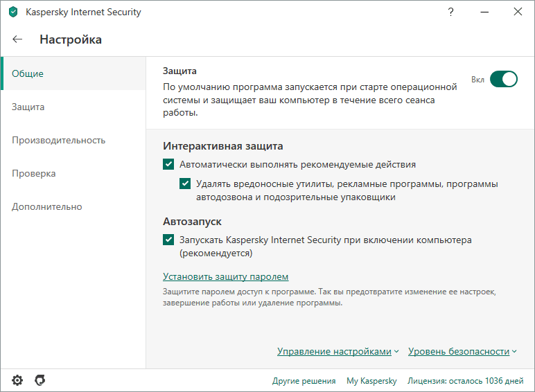This screenshot has height=392, width=535.
Task: Select the Общие tab
Action: tap(73, 73)
